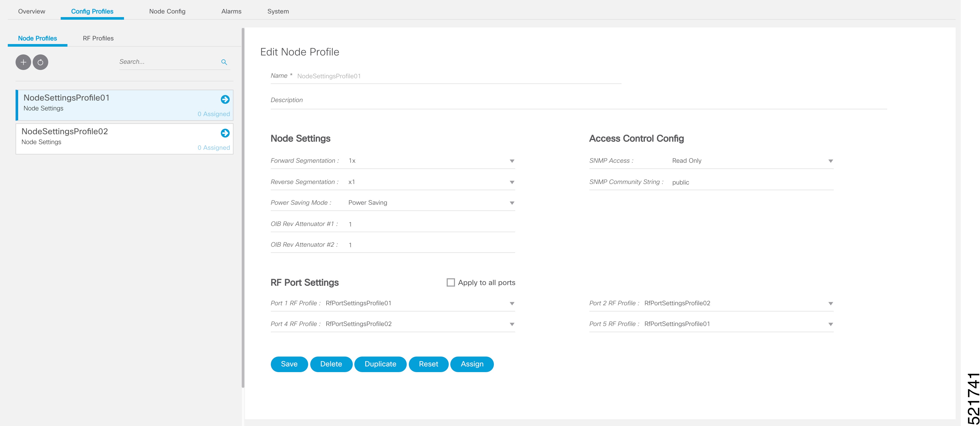Click the Save button
Image resolution: width=980 pixels, height=426 pixels.
click(289, 364)
